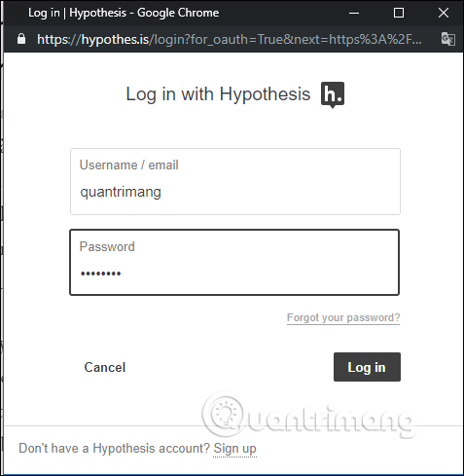Click the "Don't have a Hypothesis account?" text
Image resolution: width=464 pixels, height=476 pixels.
pos(115,448)
